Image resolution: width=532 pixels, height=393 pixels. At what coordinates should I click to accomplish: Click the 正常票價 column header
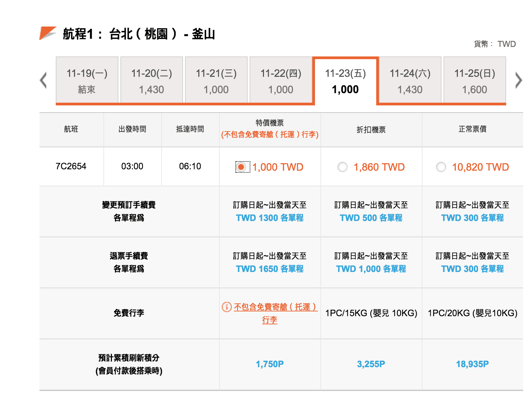[x=472, y=129]
